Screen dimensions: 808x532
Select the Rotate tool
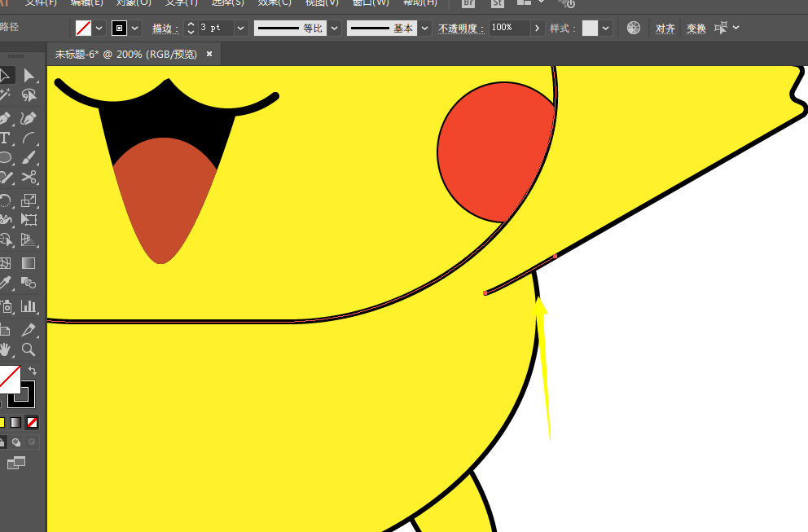(5, 200)
